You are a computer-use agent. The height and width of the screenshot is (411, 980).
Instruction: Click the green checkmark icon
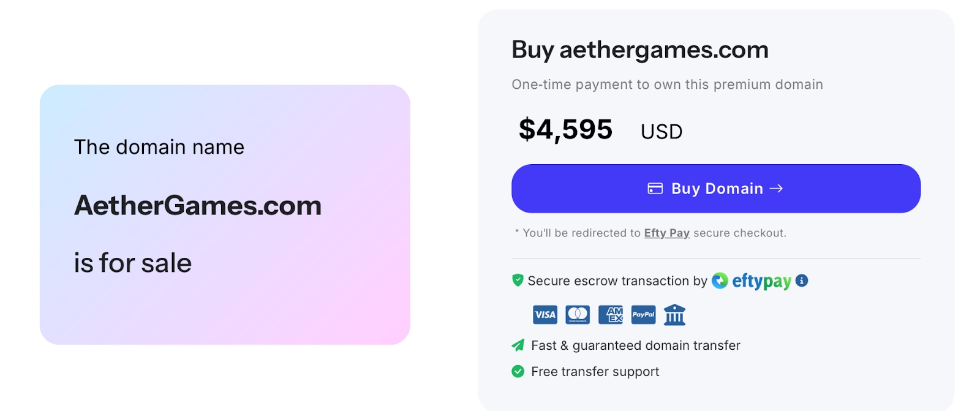[x=518, y=371]
